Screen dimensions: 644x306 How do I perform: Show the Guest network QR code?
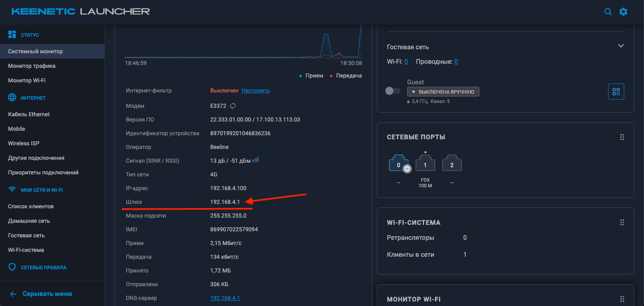(616, 92)
